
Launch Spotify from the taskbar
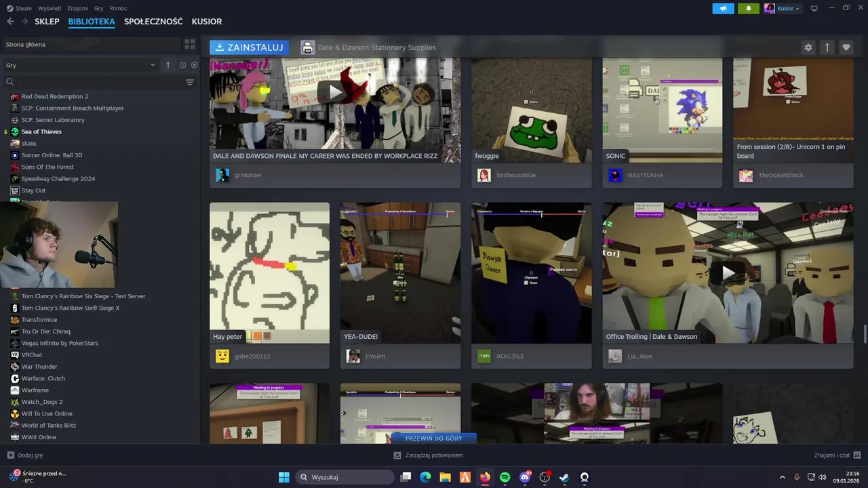point(505,477)
